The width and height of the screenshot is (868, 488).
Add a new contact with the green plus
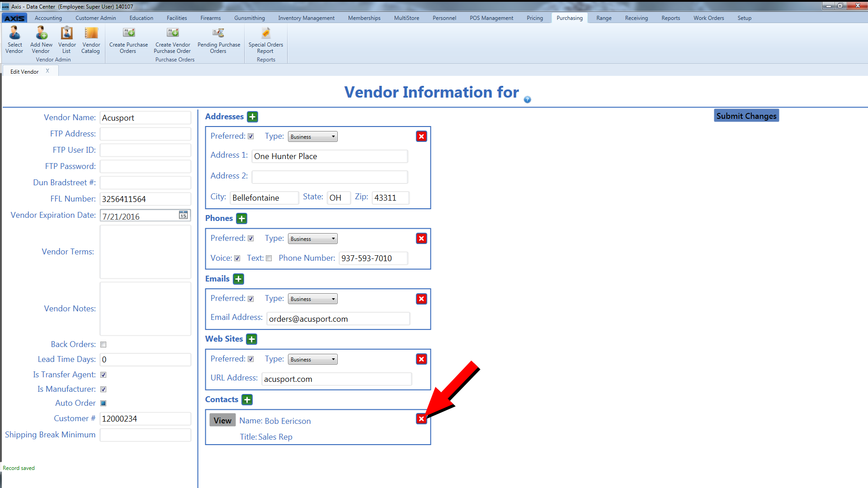pos(247,400)
